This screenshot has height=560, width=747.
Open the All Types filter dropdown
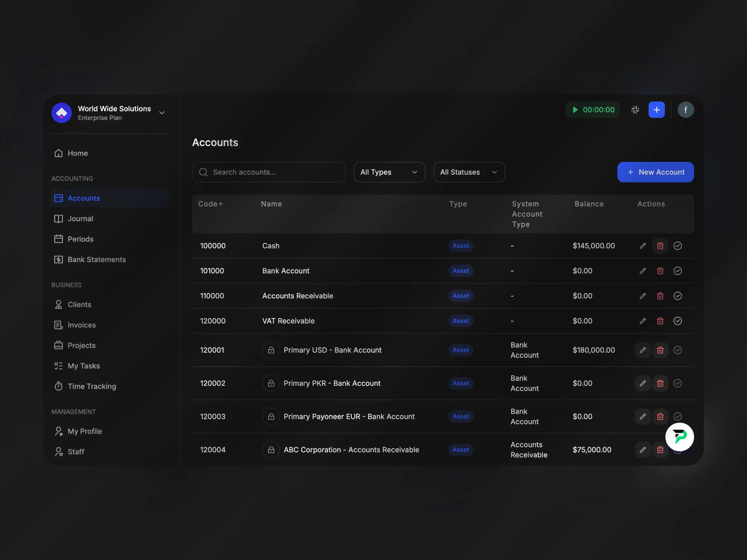[389, 172]
